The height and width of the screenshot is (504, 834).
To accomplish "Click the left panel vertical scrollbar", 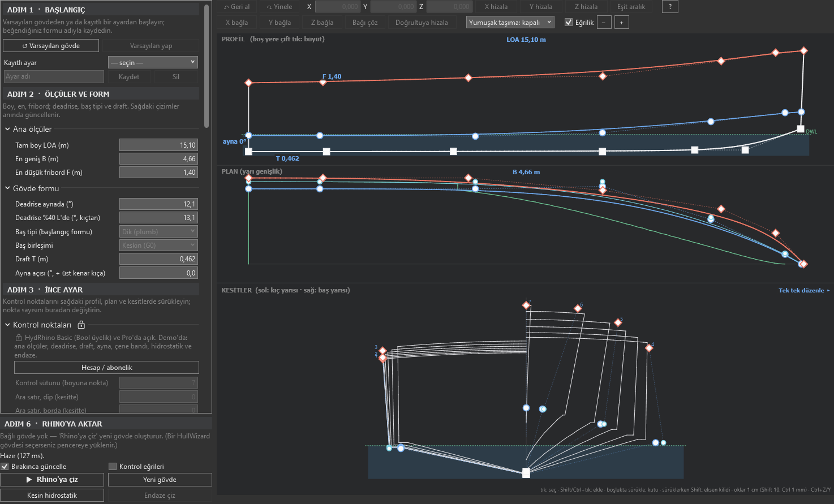I will coord(207,67).
